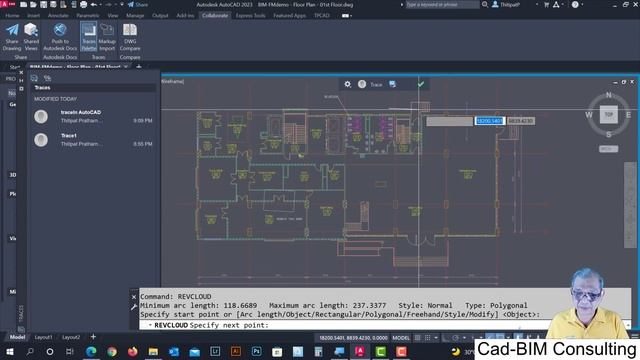The height and width of the screenshot is (360, 640).
Task: Click the TOP face of the ViewCube
Action: coord(609,115)
